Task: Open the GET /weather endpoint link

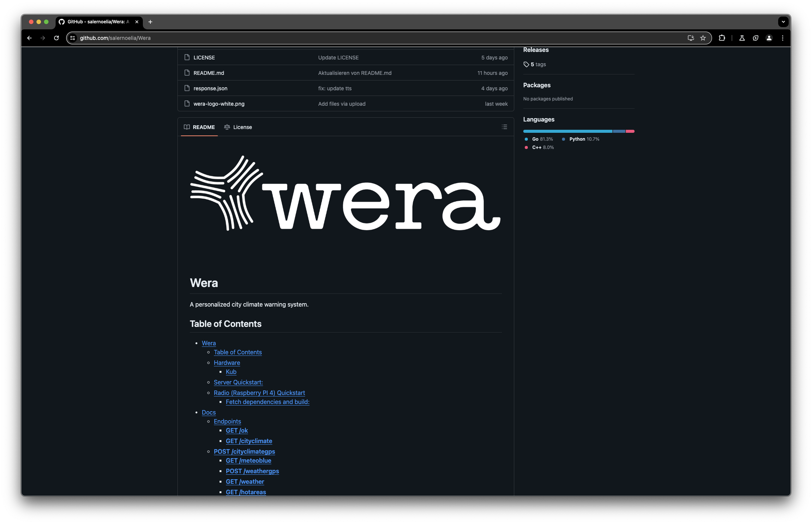Action: pos(245,481)
